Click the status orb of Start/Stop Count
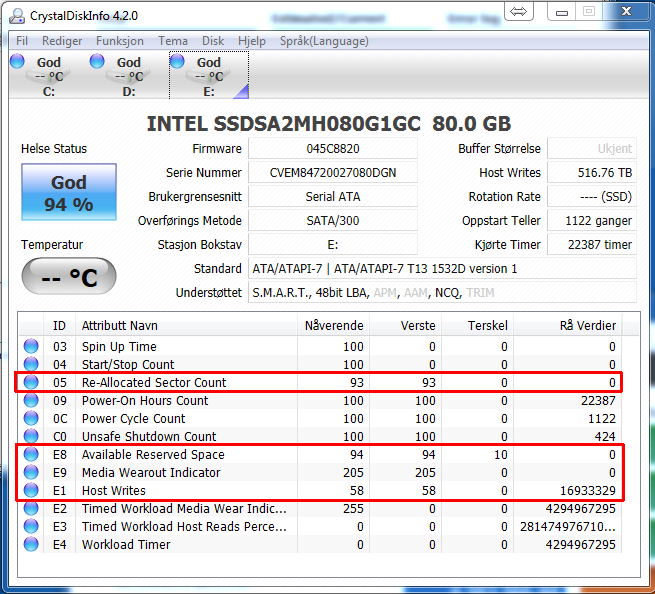 [x=31, y=364]
